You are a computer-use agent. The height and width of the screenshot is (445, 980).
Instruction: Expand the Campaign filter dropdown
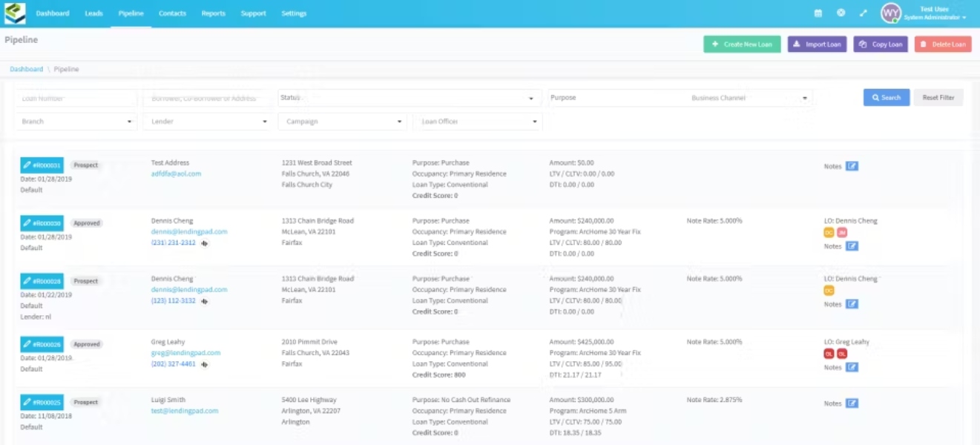pos(342,122)
